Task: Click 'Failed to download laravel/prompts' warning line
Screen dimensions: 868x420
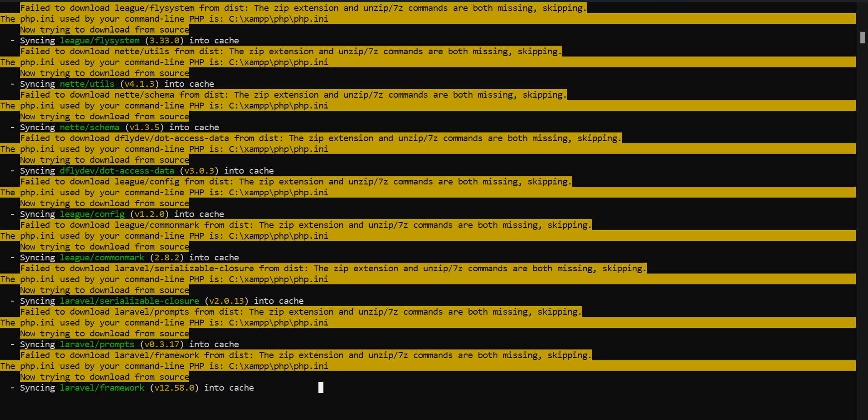Action: click(301, 312)
